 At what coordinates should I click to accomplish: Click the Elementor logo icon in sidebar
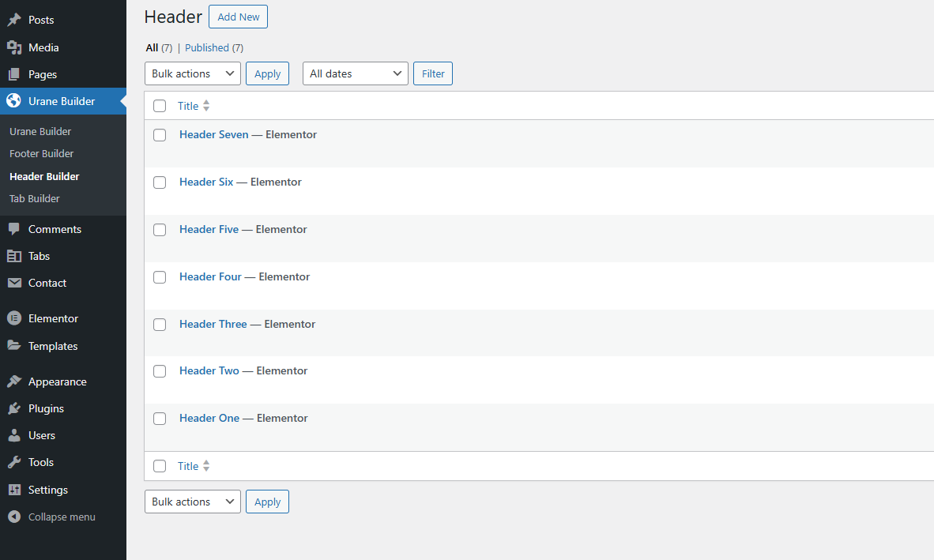pyautogui.click(x=14, y=318)
